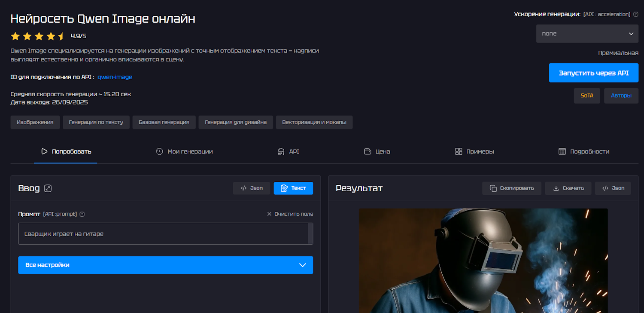This screenshot has height=313, width=644.
Task: Open the Подробности tab
Action: click(584, 151)
